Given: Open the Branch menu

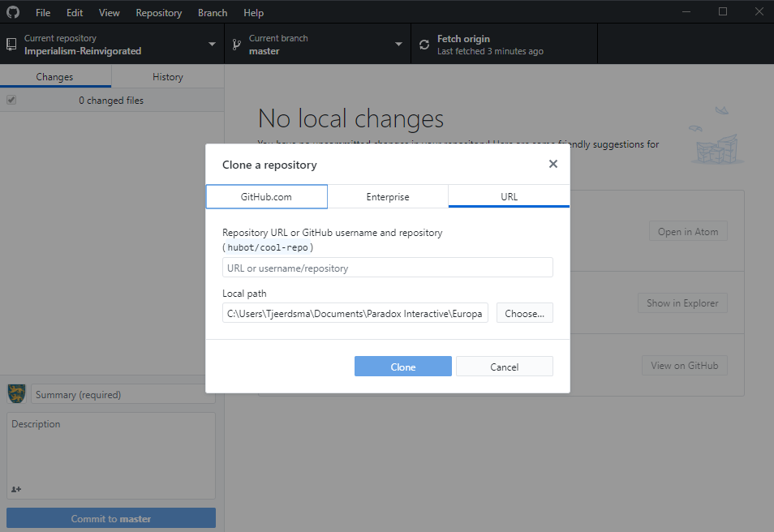Looking at the screenshot, I should 213,13.
